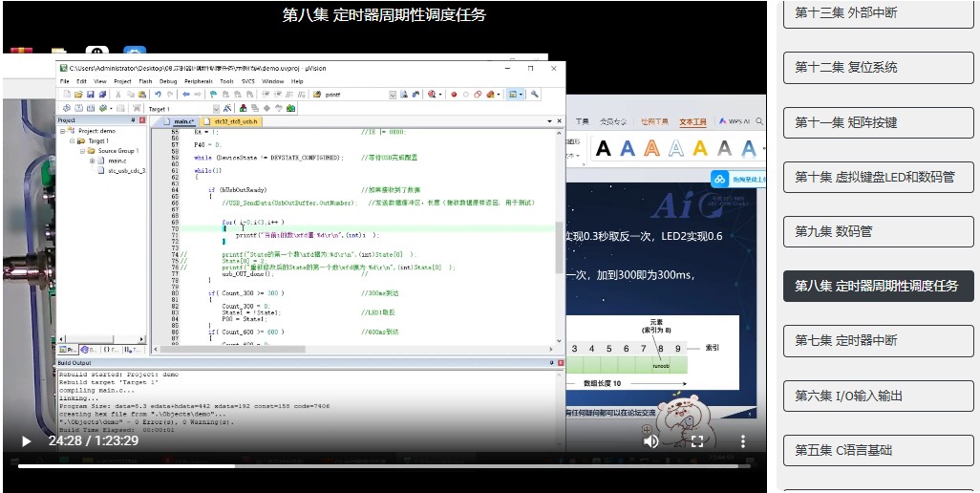Open the Peripherals menu in µVision
Viewport: 980px width, 493px height.
(198, 81)
